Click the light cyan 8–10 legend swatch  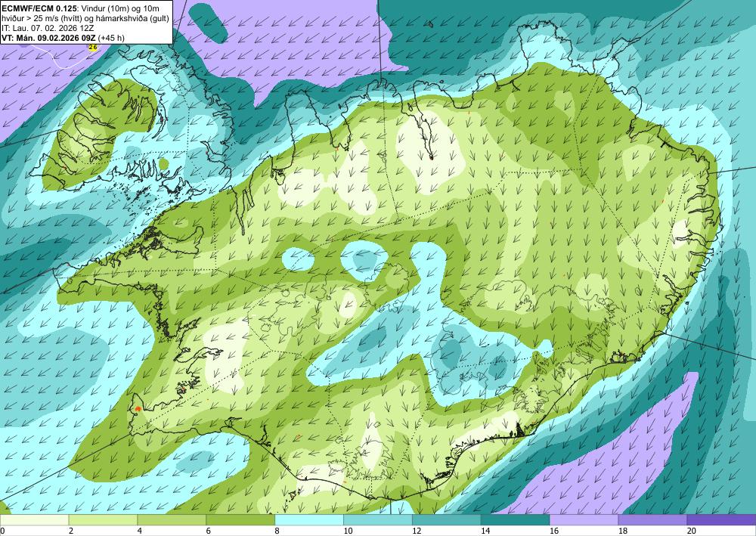coord(309,519)
